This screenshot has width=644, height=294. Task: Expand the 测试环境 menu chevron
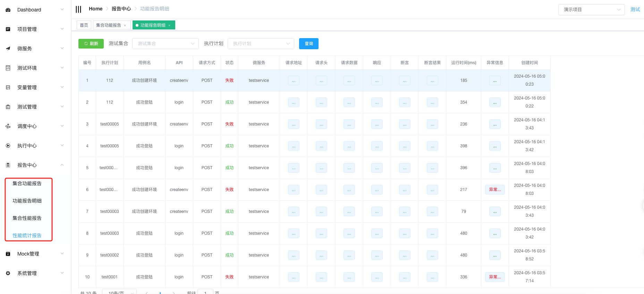point(62,68)
